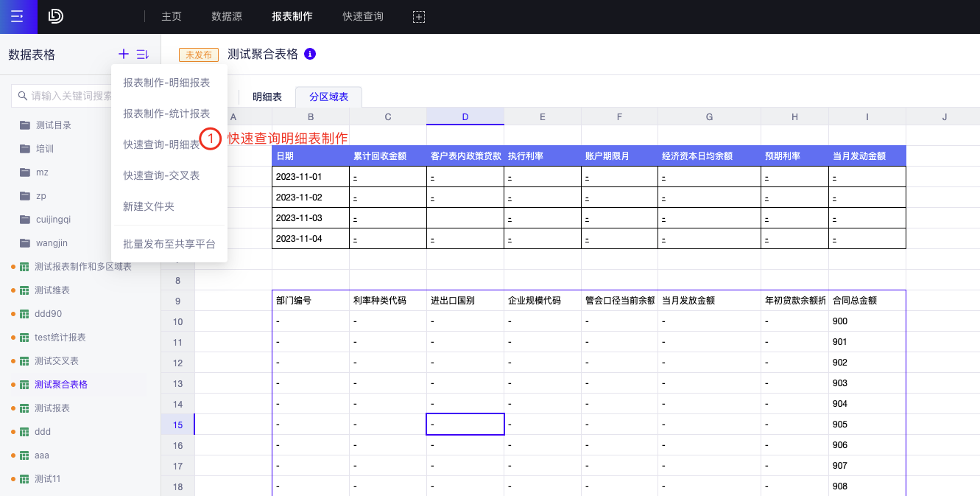Click the sort list icon beside 数据表格
The image size is (980, 496).
(x=142, y=54)
